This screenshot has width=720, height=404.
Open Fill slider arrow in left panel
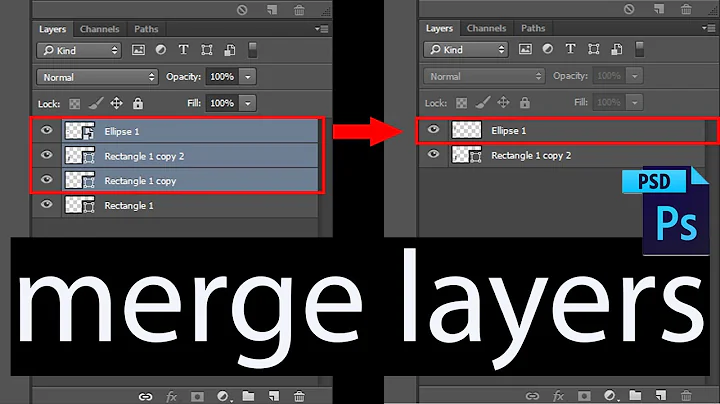pos(248,103)
